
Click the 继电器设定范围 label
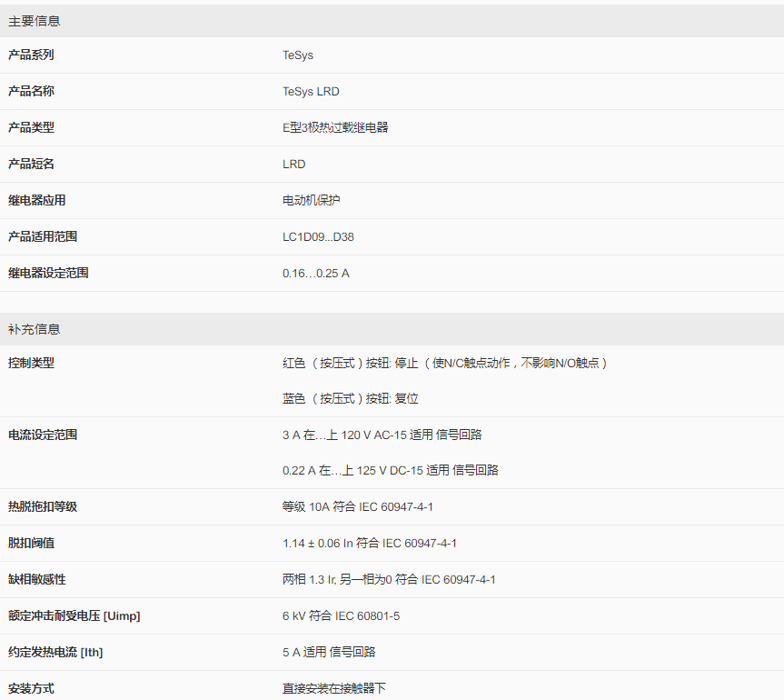click(x=48, y=274)
